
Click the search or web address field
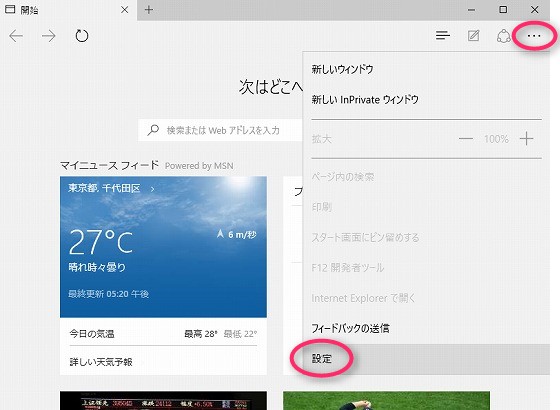[220, 130]
